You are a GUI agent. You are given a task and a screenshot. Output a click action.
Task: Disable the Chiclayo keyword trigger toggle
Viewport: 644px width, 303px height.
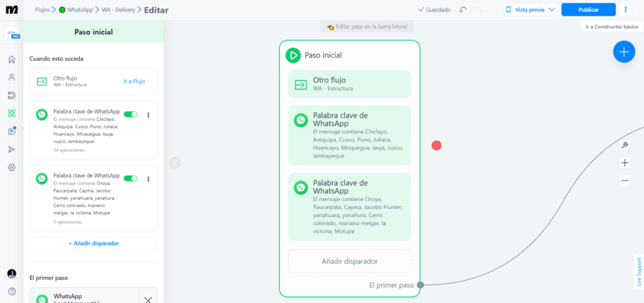tap(131, 114)
